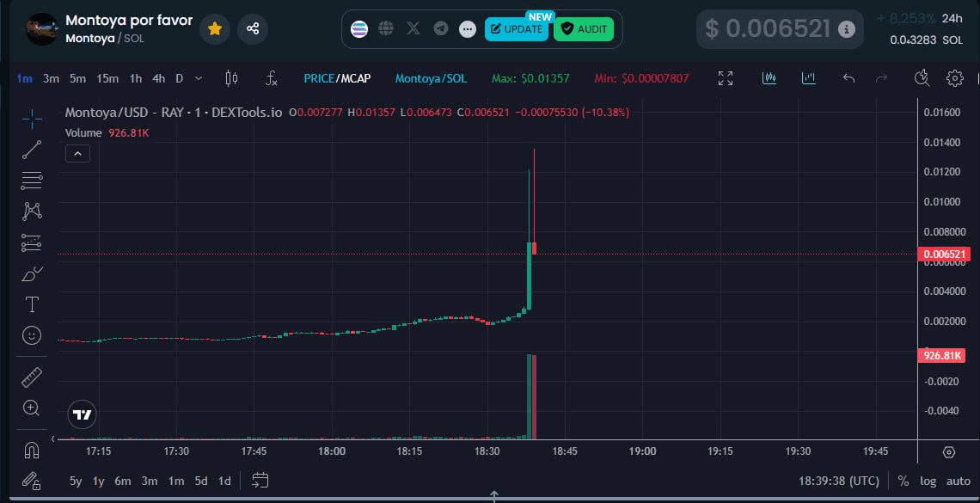
Task: Redo the chart action
Action: [x=882, y=78]
